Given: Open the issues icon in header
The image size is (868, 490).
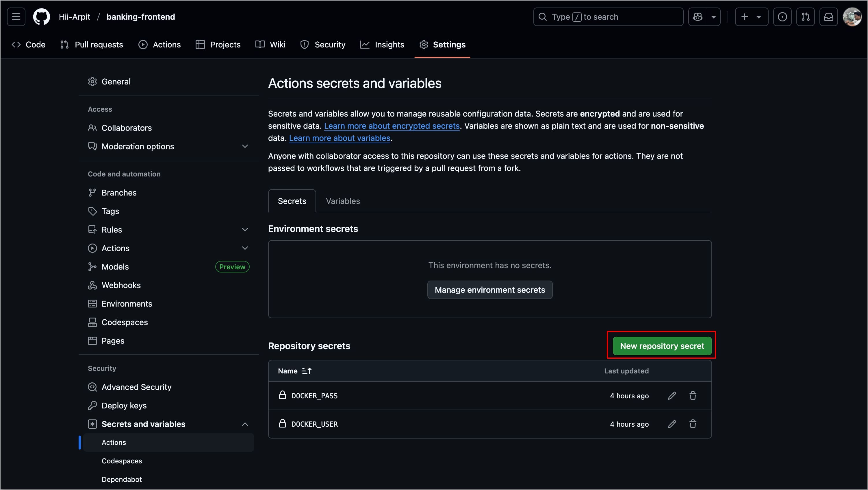Looking at the screenshot, I should point(782,16).
